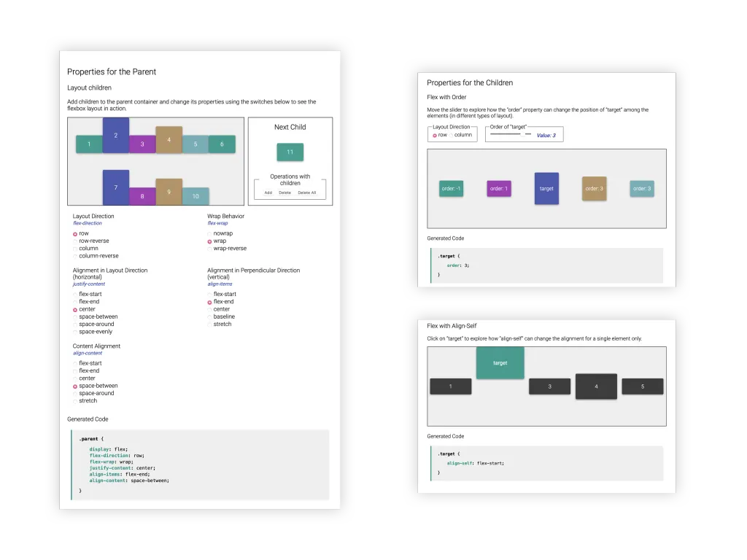Select center under justify-content
Viewport: 747px width, 560px height.
[75, 309]
